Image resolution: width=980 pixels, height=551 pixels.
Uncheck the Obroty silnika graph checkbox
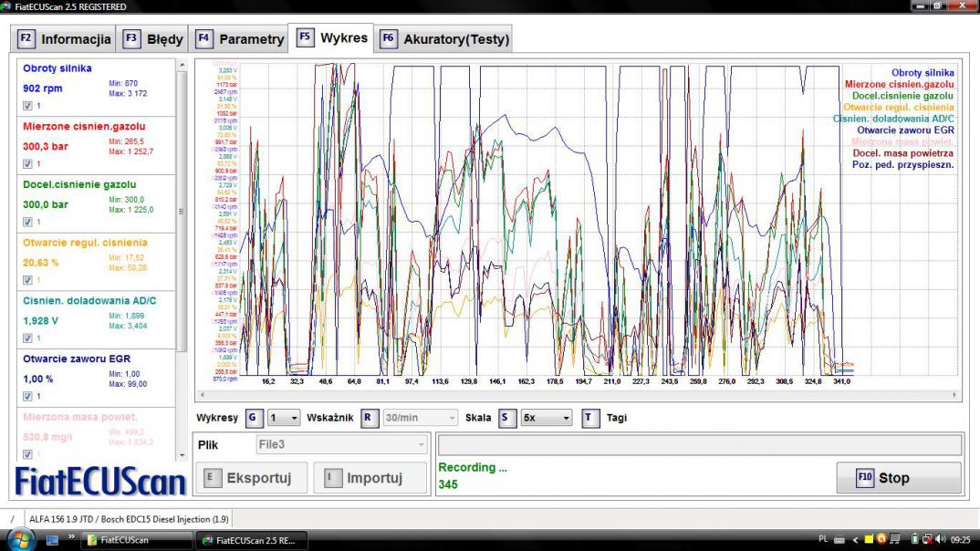(x=27, y=106)
